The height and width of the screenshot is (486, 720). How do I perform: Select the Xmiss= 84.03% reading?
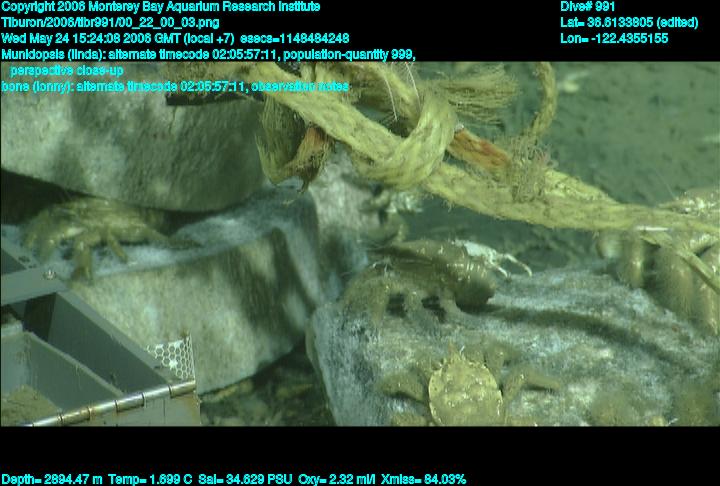[425, 479]
